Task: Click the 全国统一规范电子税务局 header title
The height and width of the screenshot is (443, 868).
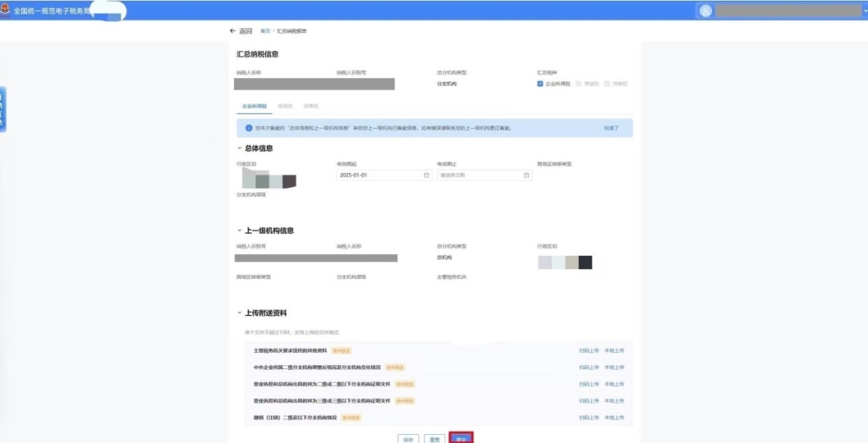Action: pyautogui.click(x=51, y=11)
